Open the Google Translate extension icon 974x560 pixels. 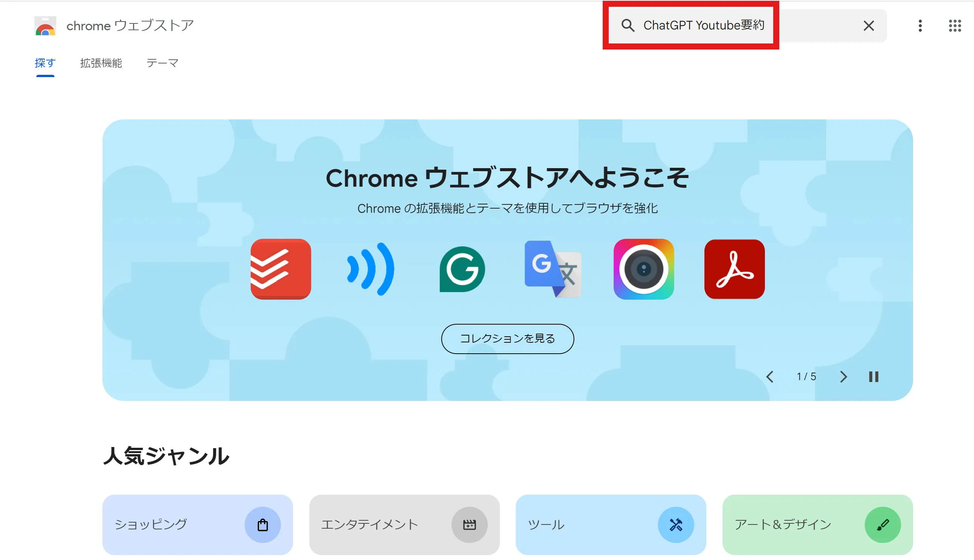click(x=553, y=269)
